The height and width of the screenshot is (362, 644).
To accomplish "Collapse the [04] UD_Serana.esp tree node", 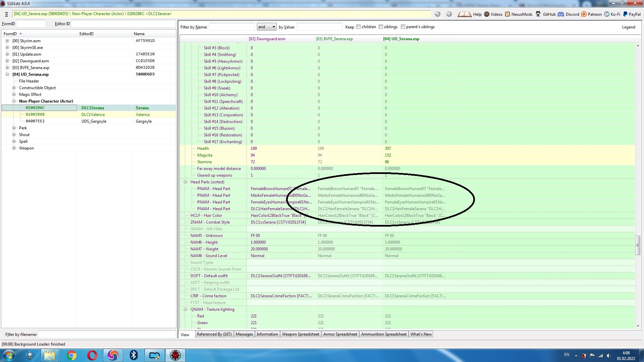I will coord(7,74).
